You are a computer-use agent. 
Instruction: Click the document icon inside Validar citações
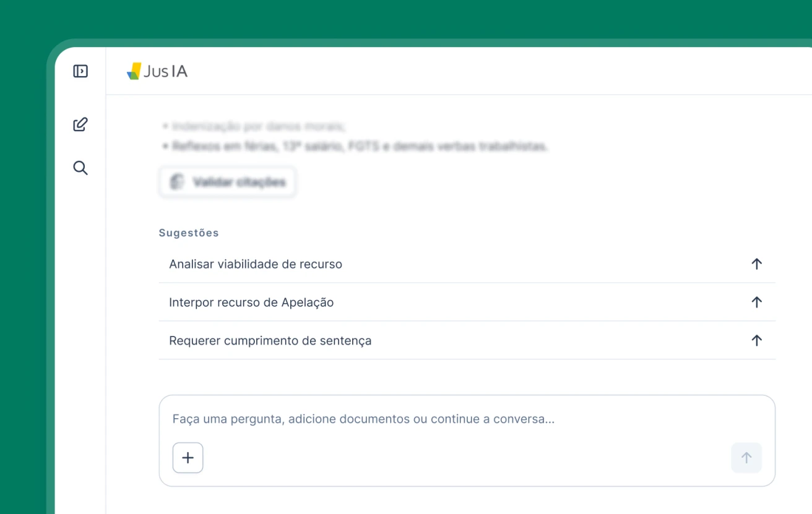click(177, 182)
